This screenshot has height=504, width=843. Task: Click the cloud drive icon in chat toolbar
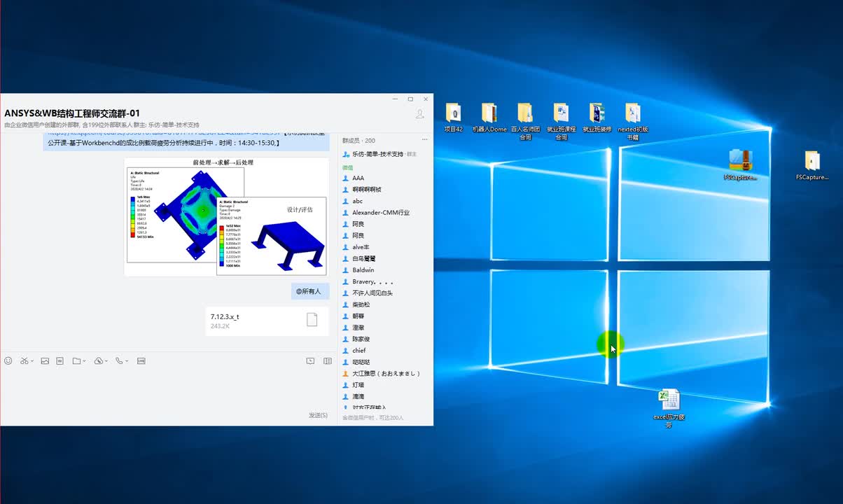(99, 361)
